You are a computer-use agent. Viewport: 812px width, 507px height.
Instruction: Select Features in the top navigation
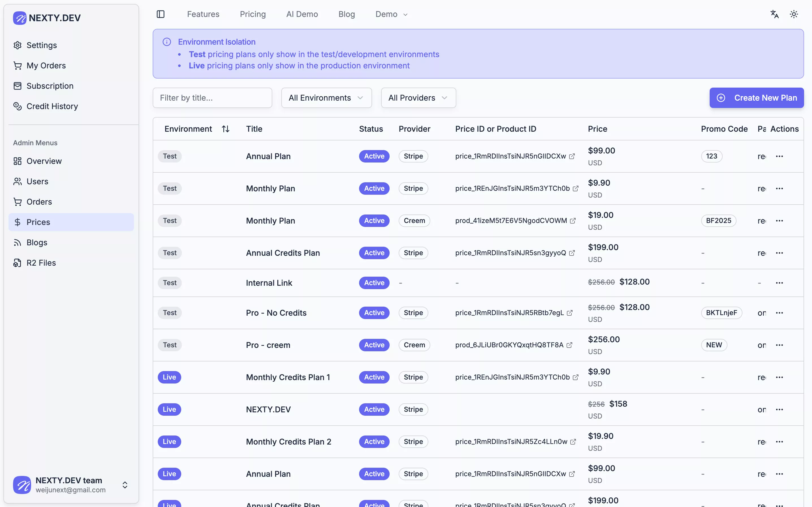(x=203, y=14)
